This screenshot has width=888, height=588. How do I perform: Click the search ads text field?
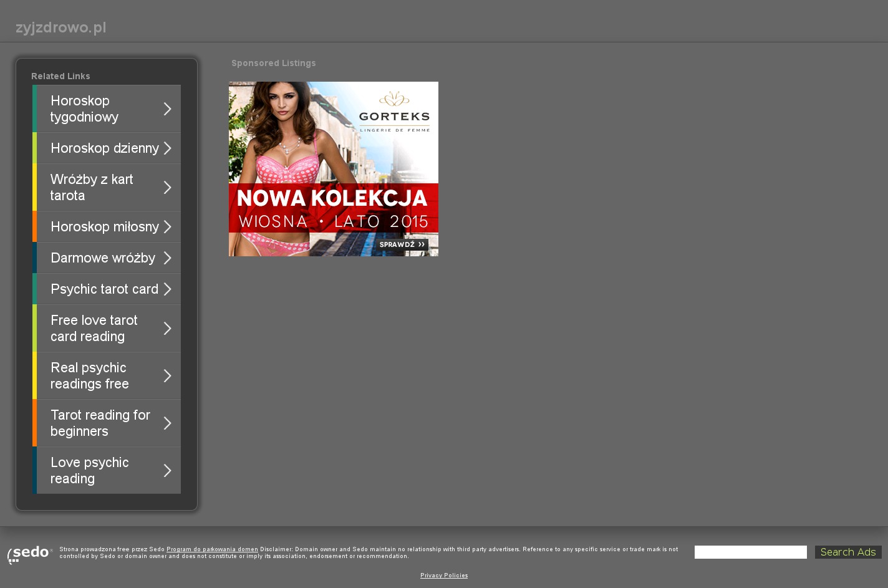(750, 552)
